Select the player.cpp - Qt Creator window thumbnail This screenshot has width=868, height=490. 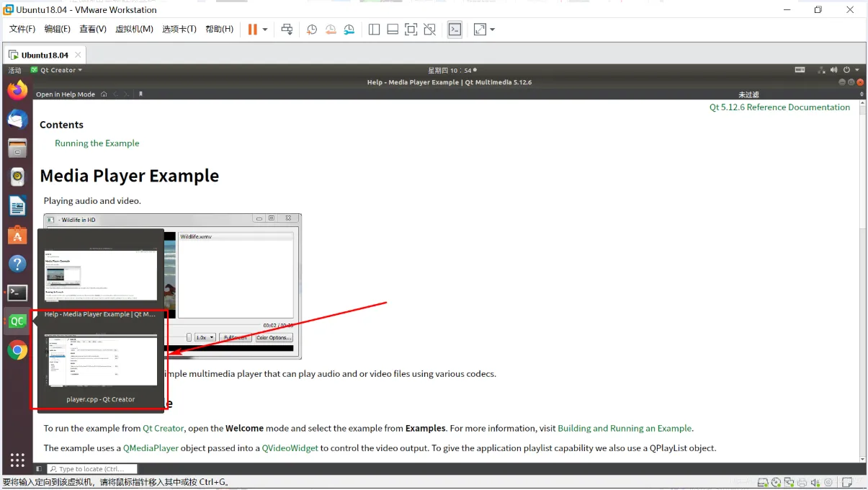point(100,367)
